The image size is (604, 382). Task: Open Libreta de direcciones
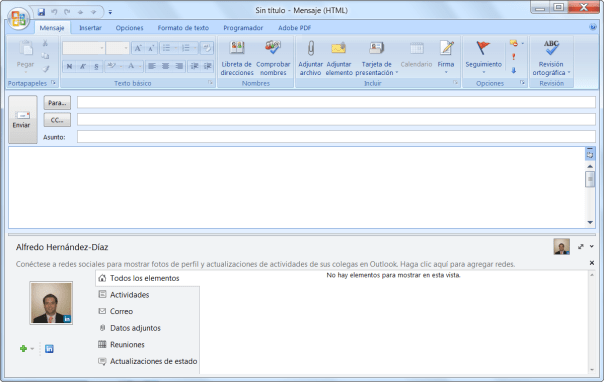pyautogui.click(x=237, y=57)
